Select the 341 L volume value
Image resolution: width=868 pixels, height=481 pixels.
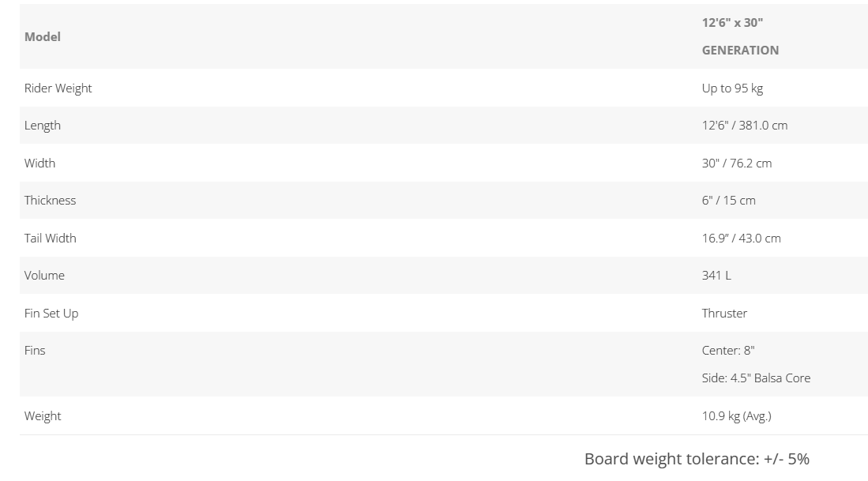pos(716,275)
